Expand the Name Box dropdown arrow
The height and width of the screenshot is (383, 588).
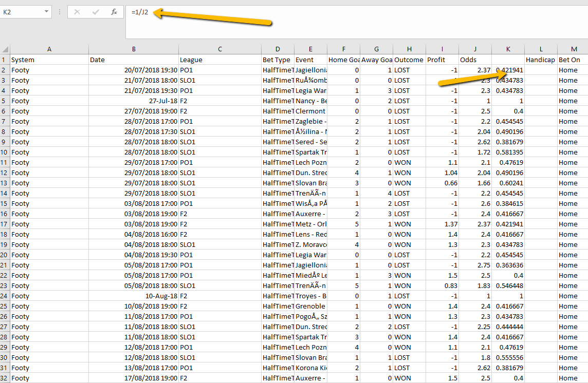46,12
